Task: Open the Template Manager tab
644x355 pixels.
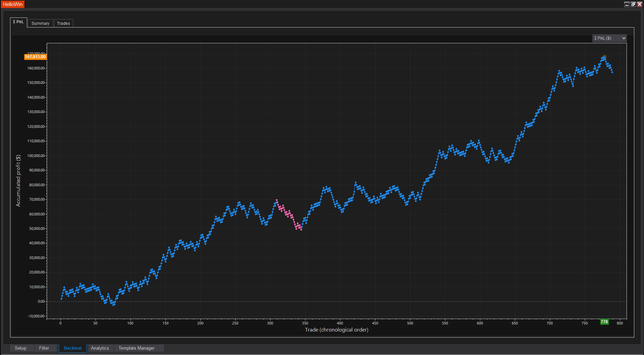Action: click(136, 348)
